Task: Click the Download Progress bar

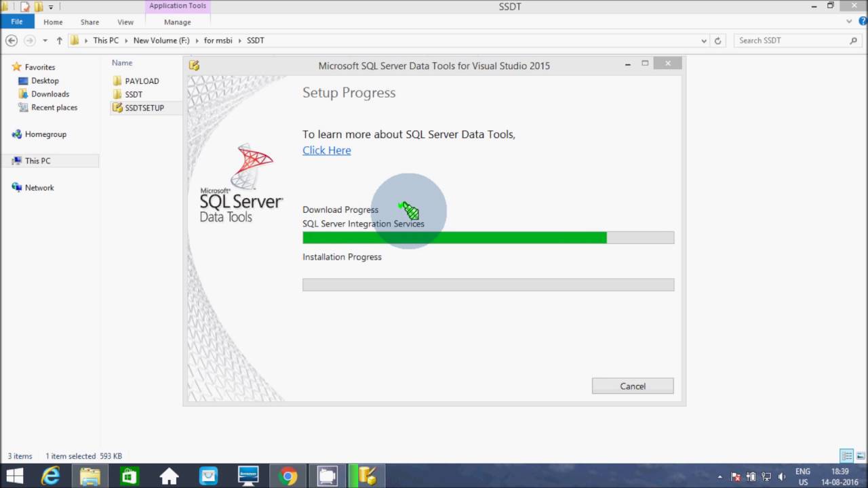Action: [488, 237]
